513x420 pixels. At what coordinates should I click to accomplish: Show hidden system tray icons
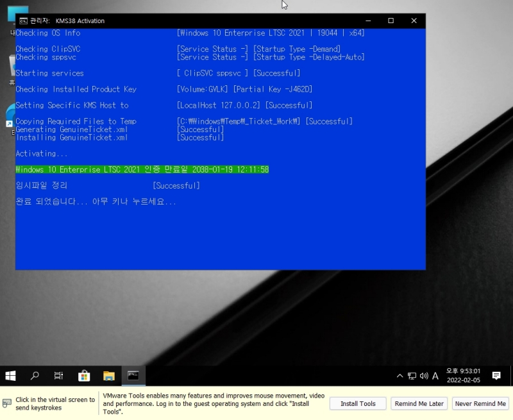pos(399,376)
